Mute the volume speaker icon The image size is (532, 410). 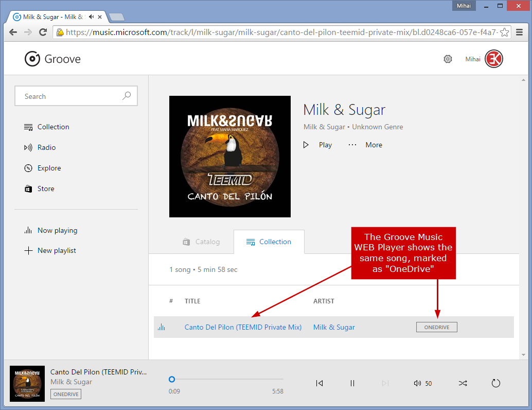[417, 383]
